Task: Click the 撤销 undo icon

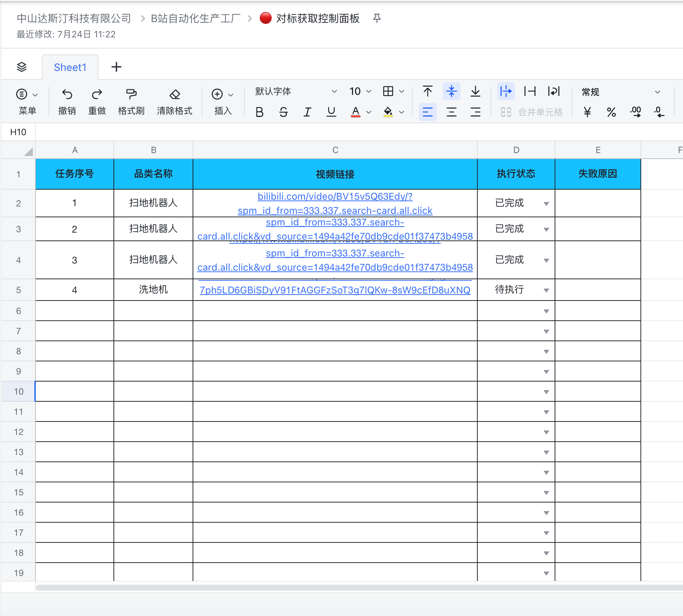Action: [67, 94]
